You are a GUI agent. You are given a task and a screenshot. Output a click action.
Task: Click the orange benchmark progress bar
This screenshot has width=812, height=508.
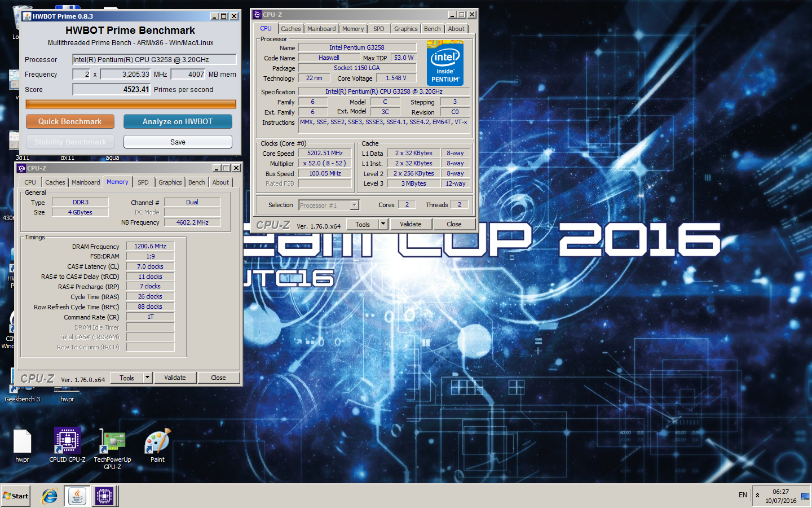coord(131,104)
